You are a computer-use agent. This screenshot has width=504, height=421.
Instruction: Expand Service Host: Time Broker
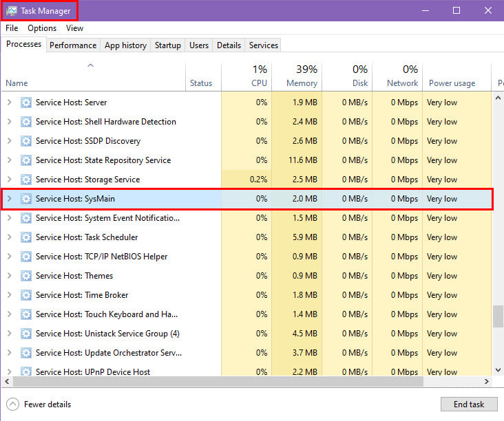10,295
